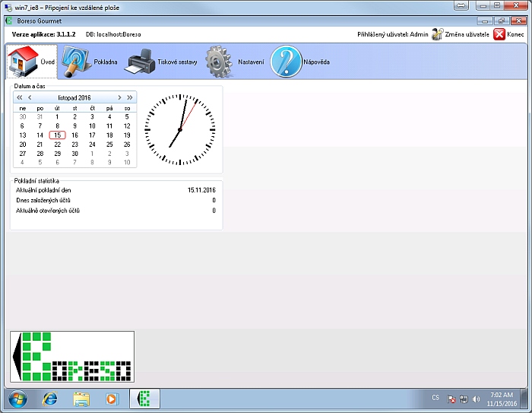Open the Pokladna cash register module
The height and width of the screenshot is (413, 532).
click(x=90, y=62)
